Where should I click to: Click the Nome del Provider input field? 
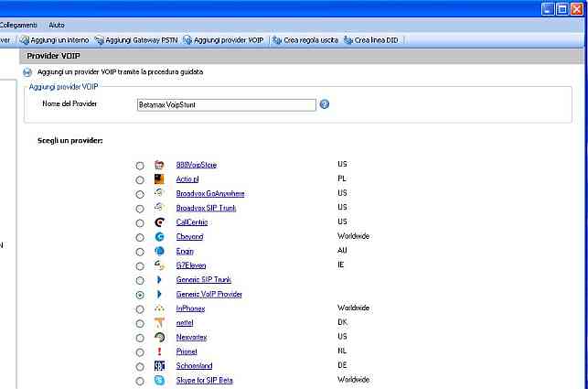227,104
